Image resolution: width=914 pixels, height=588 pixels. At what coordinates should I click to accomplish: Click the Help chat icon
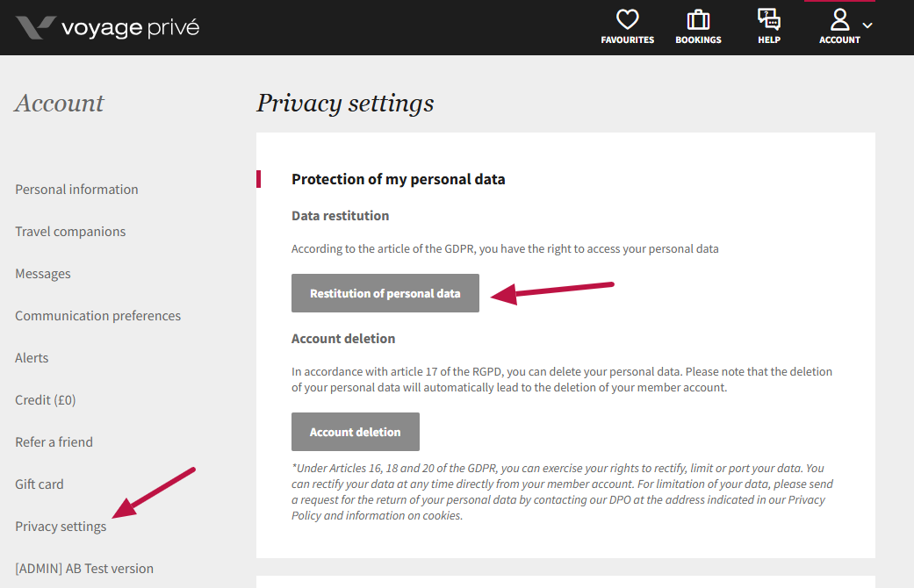point(768,20)
